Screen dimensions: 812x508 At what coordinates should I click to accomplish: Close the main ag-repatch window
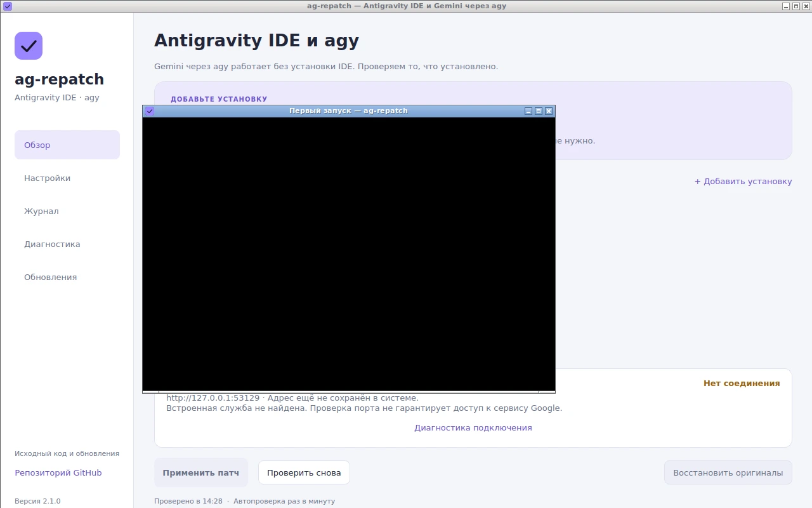[x=806, y=6]
